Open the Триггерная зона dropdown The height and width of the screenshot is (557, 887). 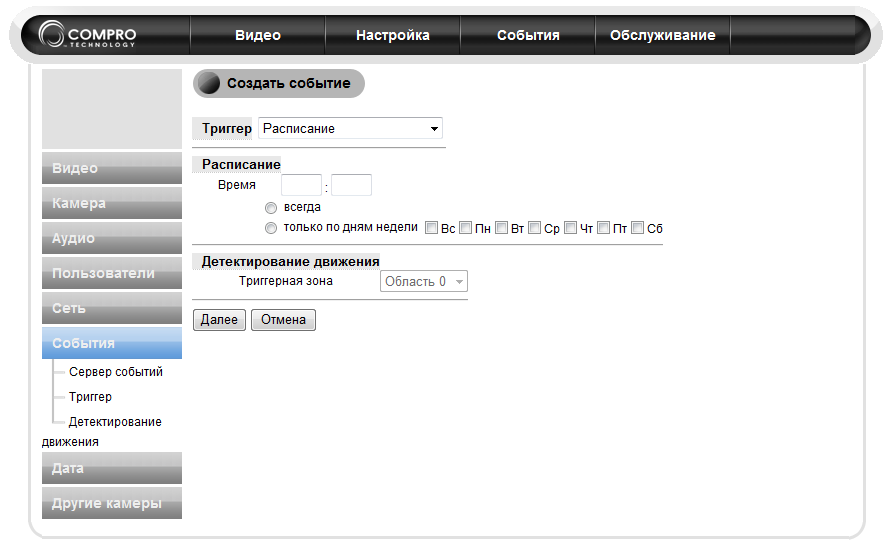pyautogui.click(x=424, y=282)
